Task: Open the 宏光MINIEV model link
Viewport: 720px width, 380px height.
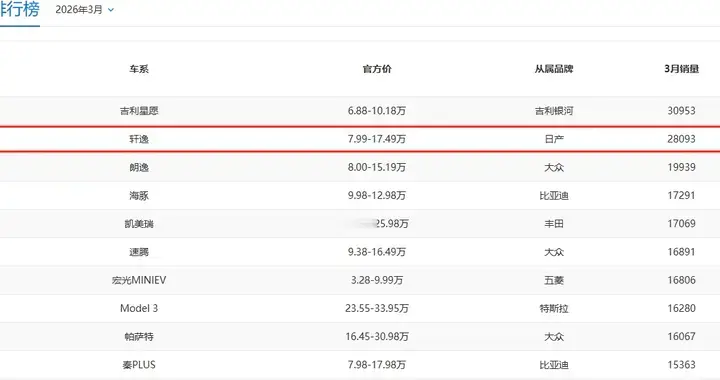Action: [139, 280]
